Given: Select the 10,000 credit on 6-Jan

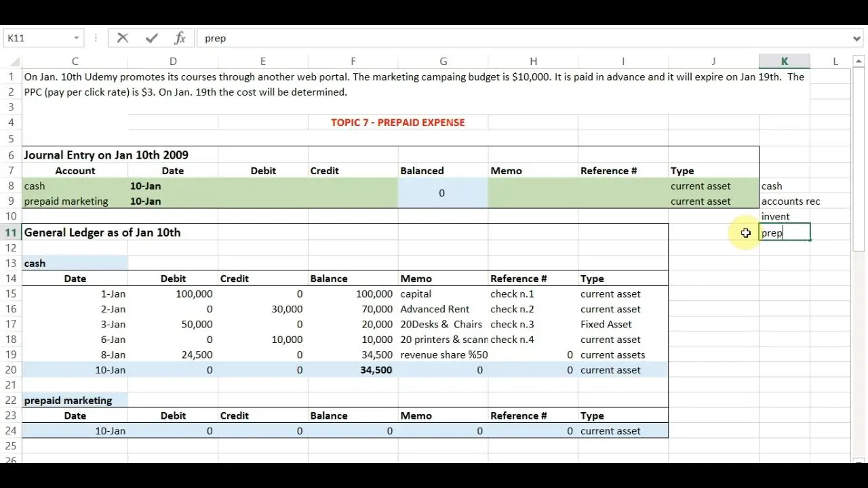Looking at the screenshot, I should [x=263, y=340].
